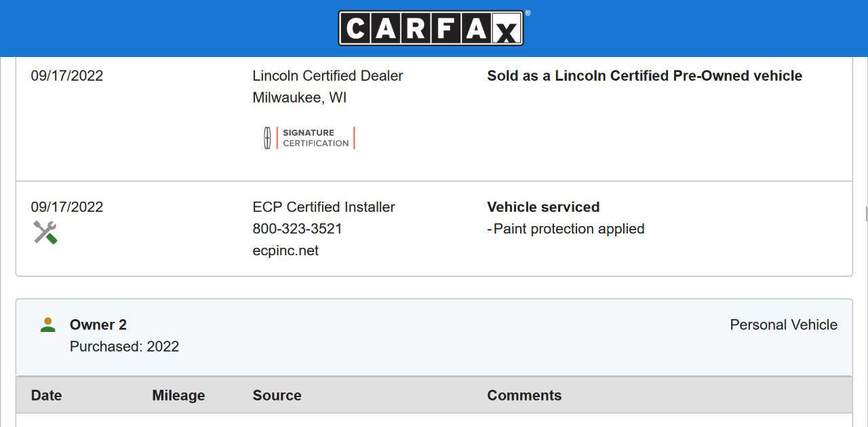Click the wrench and screwdriver service icon
Screen dimensions: 868x427
pos(45,233)
